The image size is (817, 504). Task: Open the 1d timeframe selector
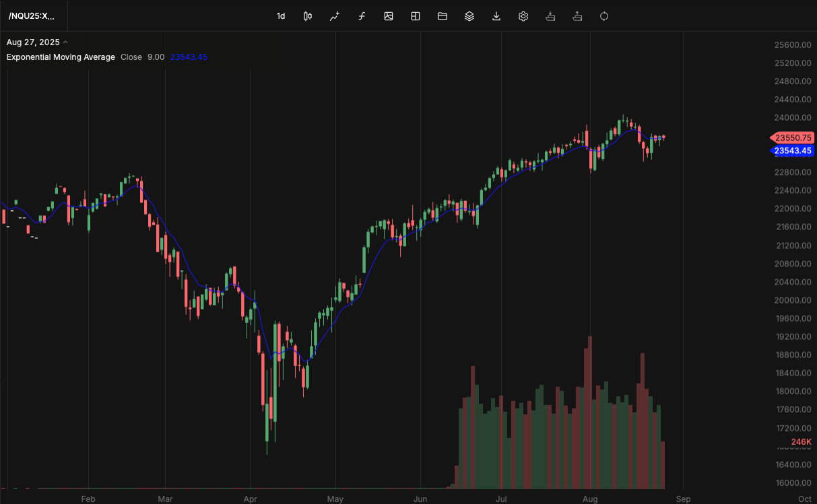point(281,16)
